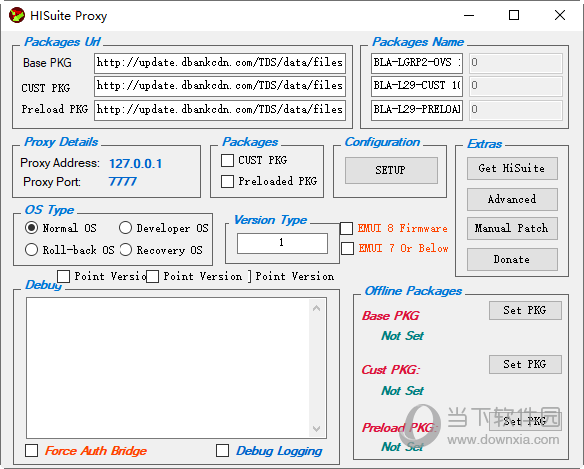Set PKG for offline Cust PKG
Viewport: 584px width, 469px height.
[x=525, y=364]
